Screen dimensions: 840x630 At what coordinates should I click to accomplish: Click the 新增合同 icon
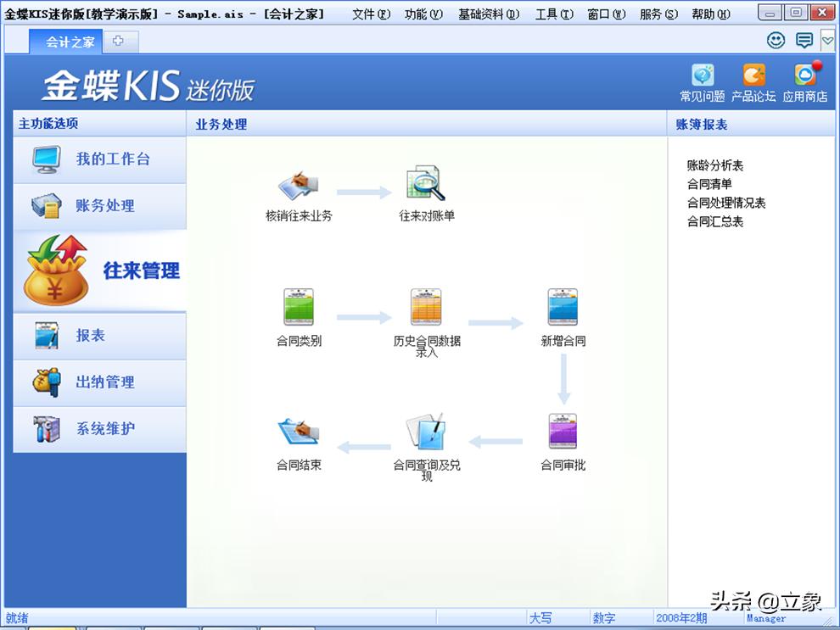click(562, 309)
